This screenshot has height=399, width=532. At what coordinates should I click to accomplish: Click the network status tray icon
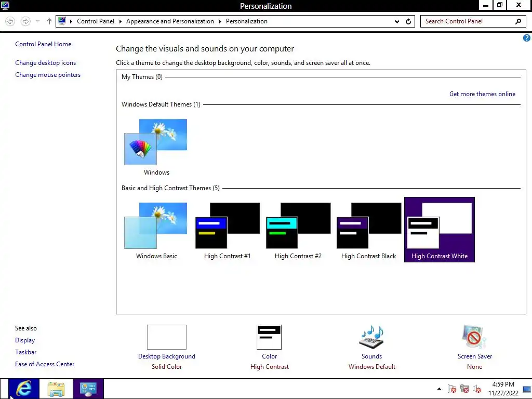464,389
